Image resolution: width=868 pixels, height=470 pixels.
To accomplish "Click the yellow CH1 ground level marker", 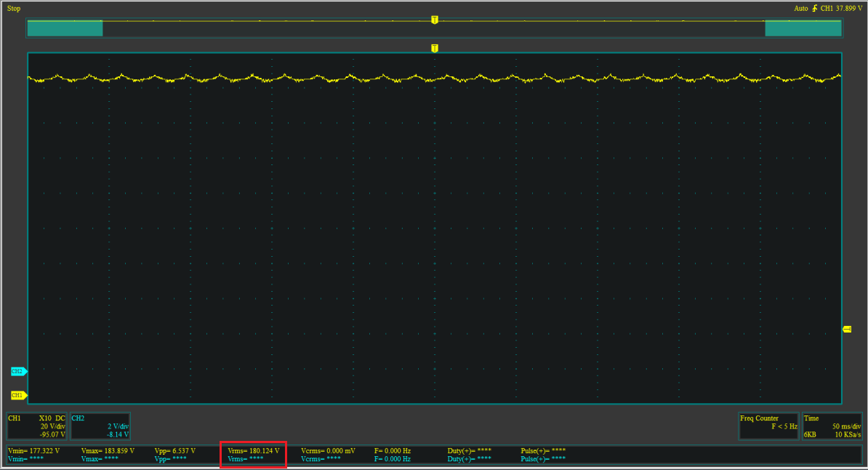I will [17, 395].
